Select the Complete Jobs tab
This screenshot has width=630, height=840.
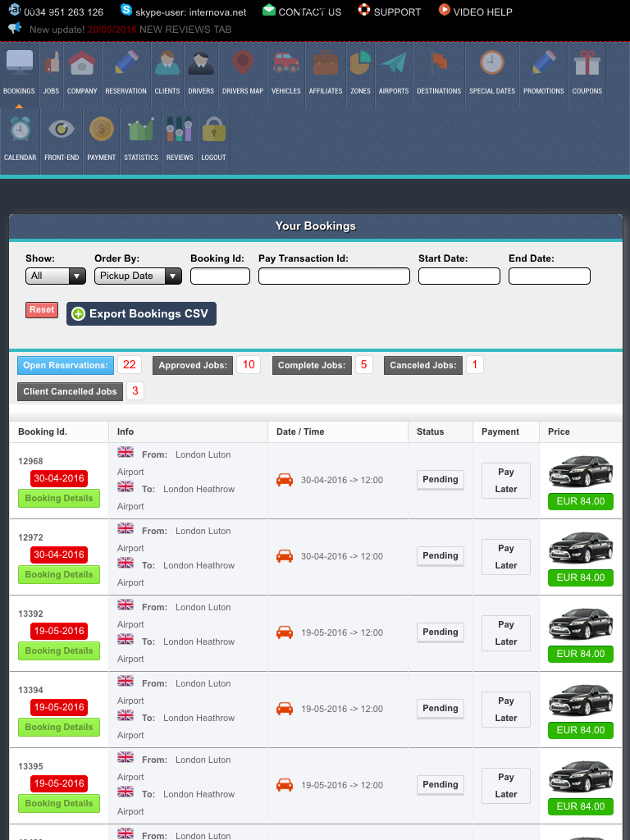pyautogui.click(x=312, y=365)
